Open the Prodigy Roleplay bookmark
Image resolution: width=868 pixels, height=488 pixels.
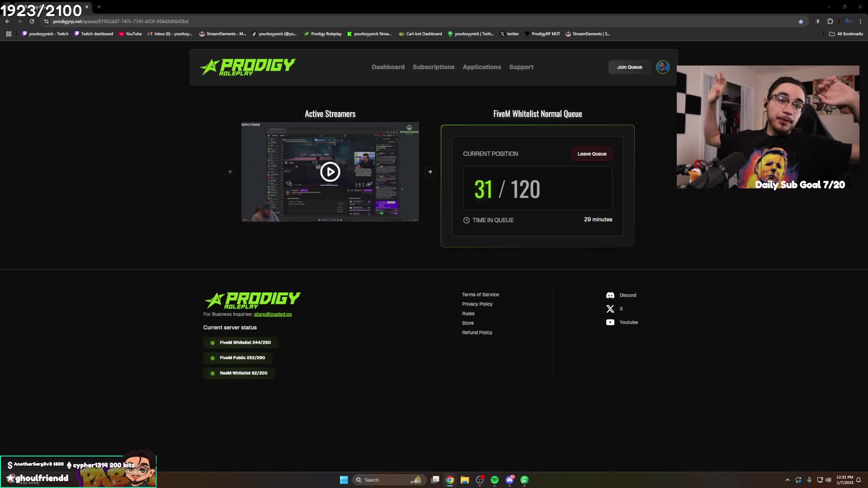pos(323,34)
